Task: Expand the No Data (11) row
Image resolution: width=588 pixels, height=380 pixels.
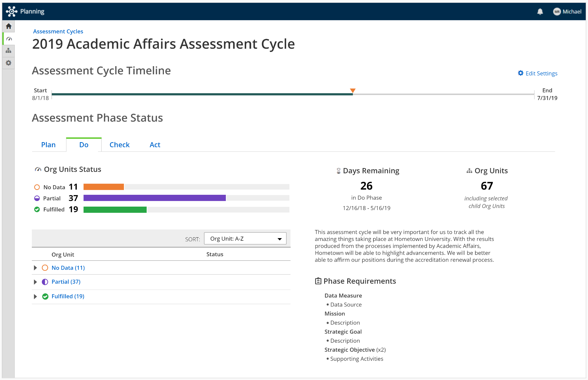Action: (x=35, y=268)
